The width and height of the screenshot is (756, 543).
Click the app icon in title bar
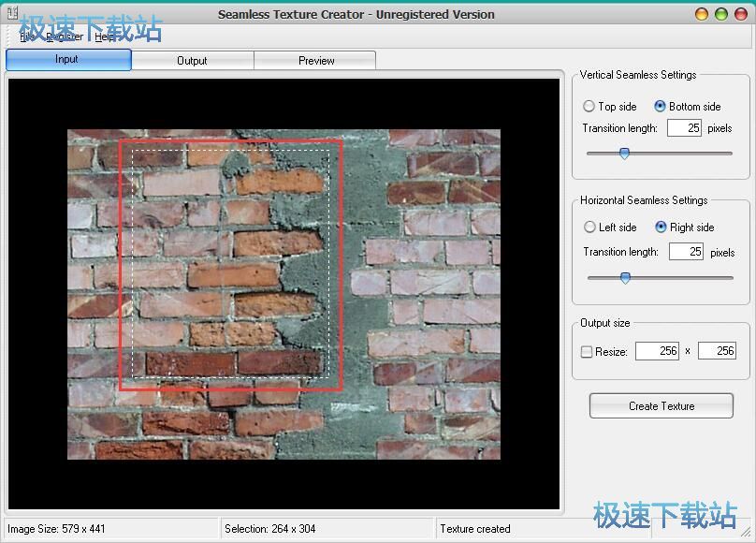click(x=13, y=13)
